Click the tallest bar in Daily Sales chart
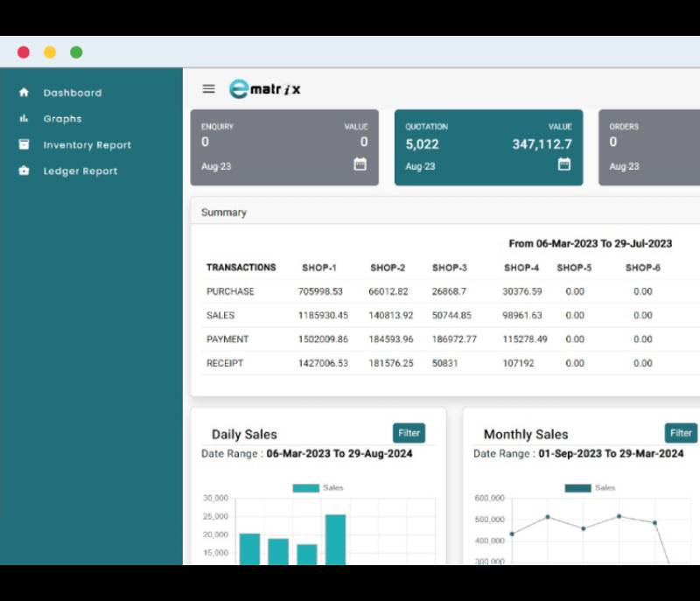Viewport: 700px width, 601px height. pos(335,538)
